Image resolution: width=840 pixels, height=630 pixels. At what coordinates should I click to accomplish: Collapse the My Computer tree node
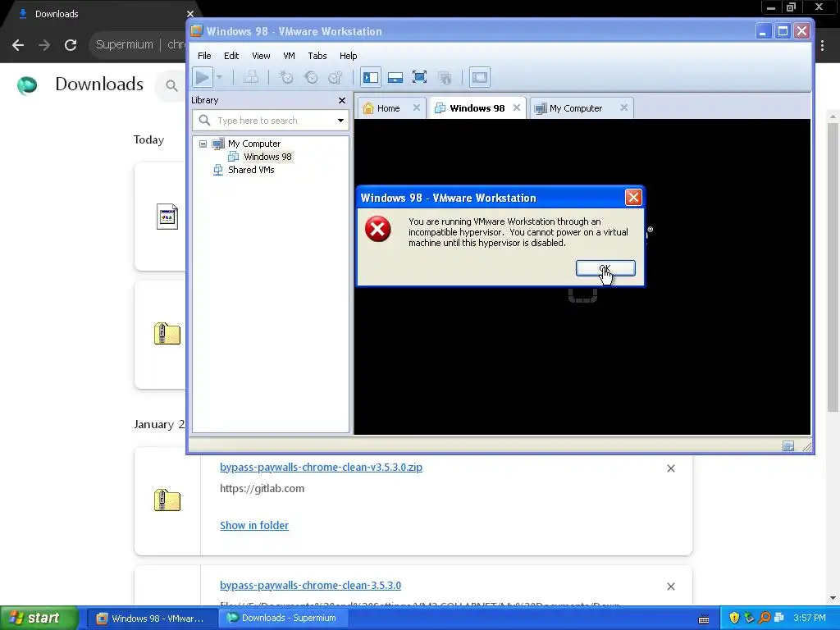tap(203, 144)
